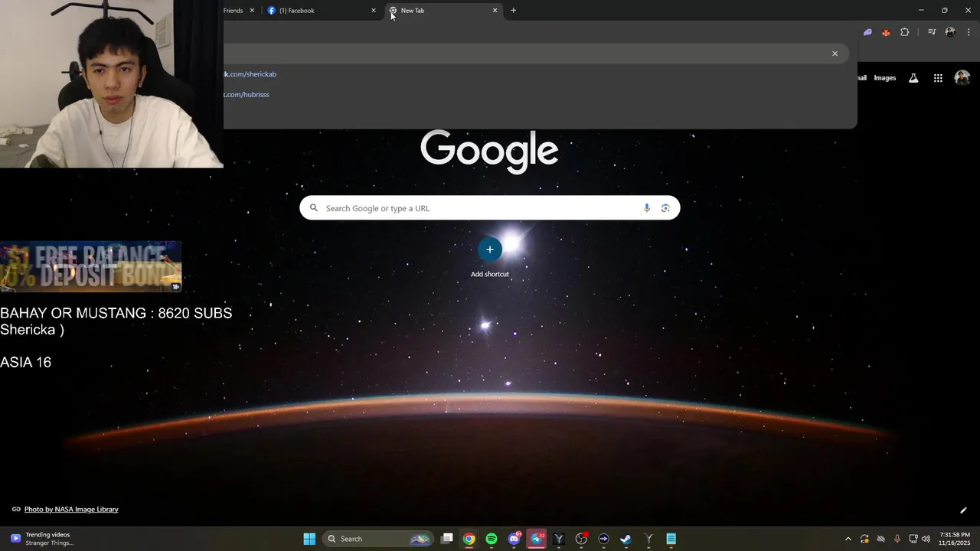Open a new tab with plus button
980x551 pixels.
pyautogui.click(x=513, y=11)
